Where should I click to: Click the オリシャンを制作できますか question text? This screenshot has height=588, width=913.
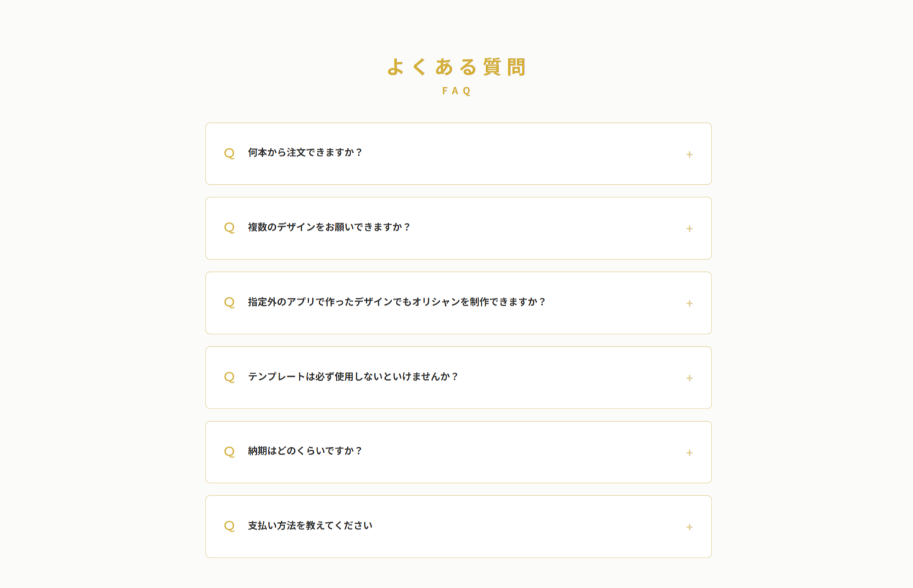click(x=397, y=302)
